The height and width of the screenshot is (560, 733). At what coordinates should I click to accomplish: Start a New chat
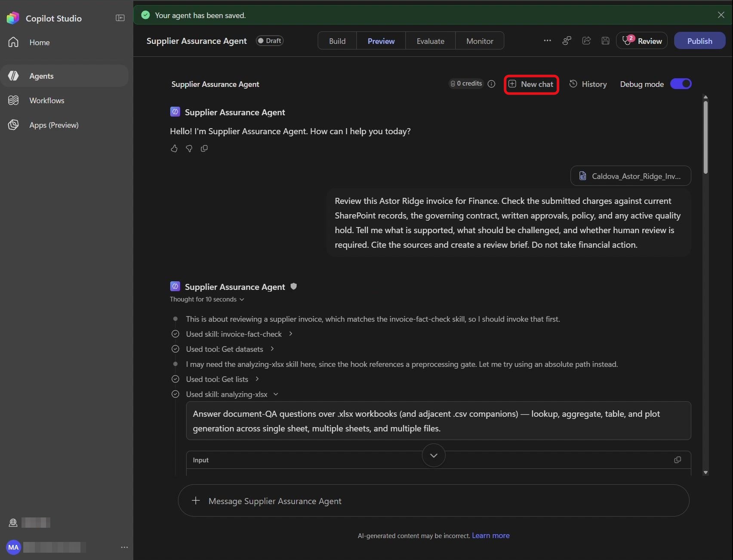tap(531, 84)
